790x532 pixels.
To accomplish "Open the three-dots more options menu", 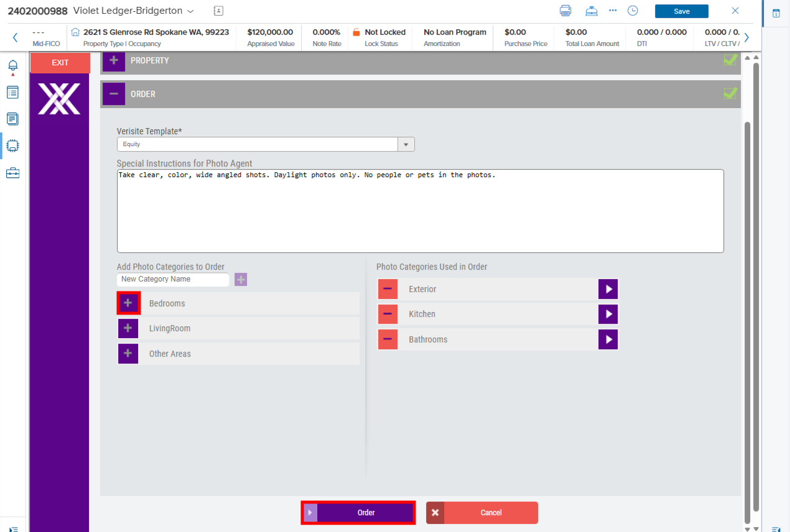I will [x=613, y=11].
